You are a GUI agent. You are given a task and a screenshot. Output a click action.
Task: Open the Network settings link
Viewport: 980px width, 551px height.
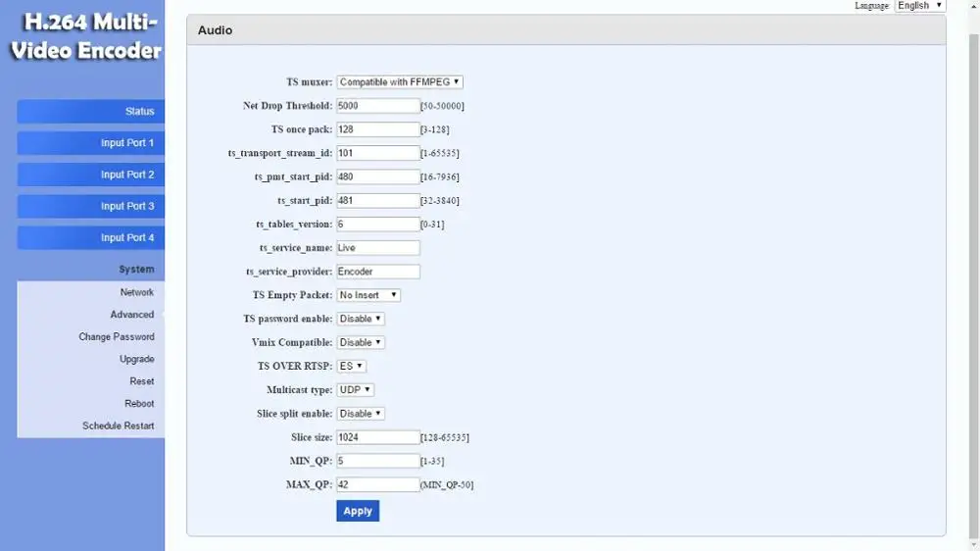(x=137, y=292)
